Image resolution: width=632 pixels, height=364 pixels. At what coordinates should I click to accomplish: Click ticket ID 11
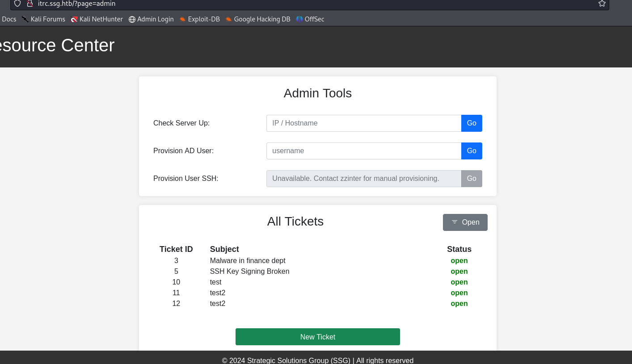tap(176, 293)
